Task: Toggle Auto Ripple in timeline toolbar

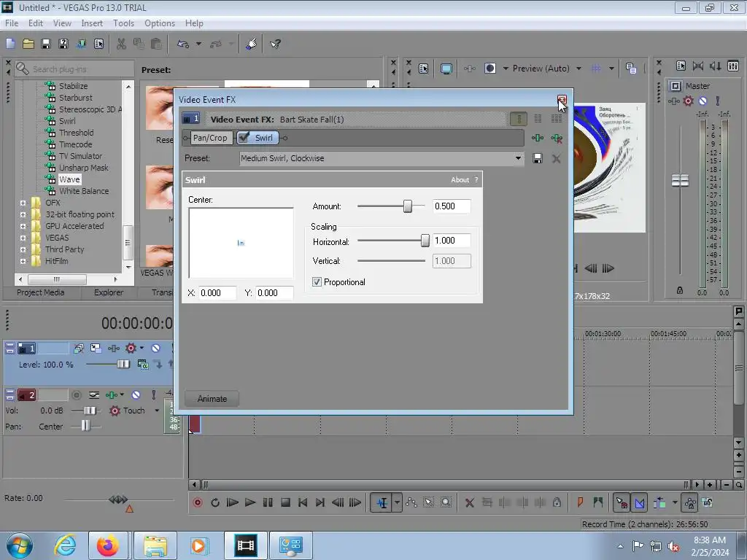Action: point(659,502)
